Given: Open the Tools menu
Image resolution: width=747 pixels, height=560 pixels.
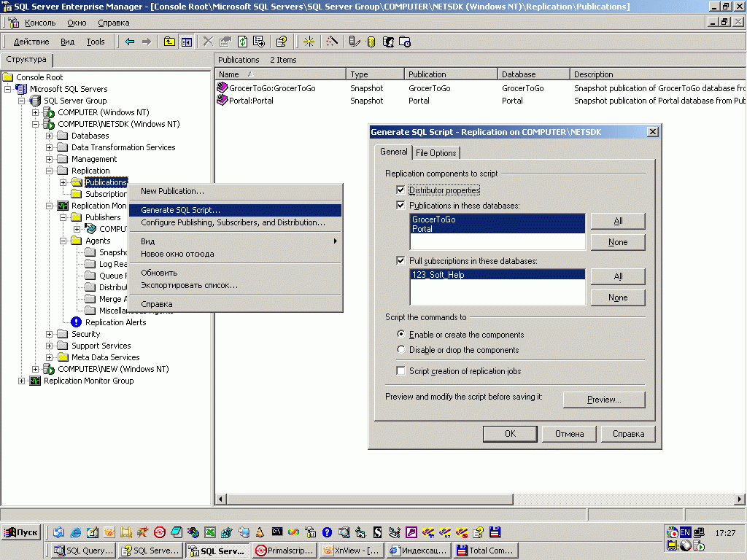Looking at the screenshot, I should coord(96,42).
